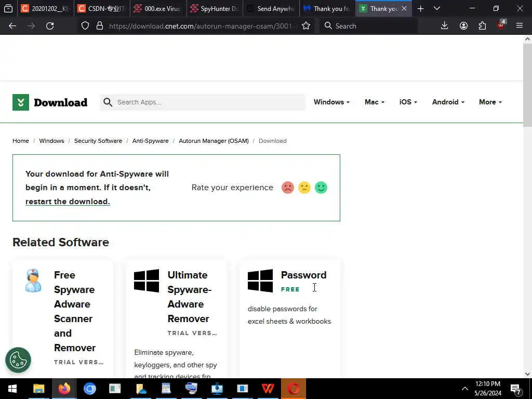Switch to the 000.exe Virus tab
This screenshot has height=399, width=532.
[x=158, y=8]
